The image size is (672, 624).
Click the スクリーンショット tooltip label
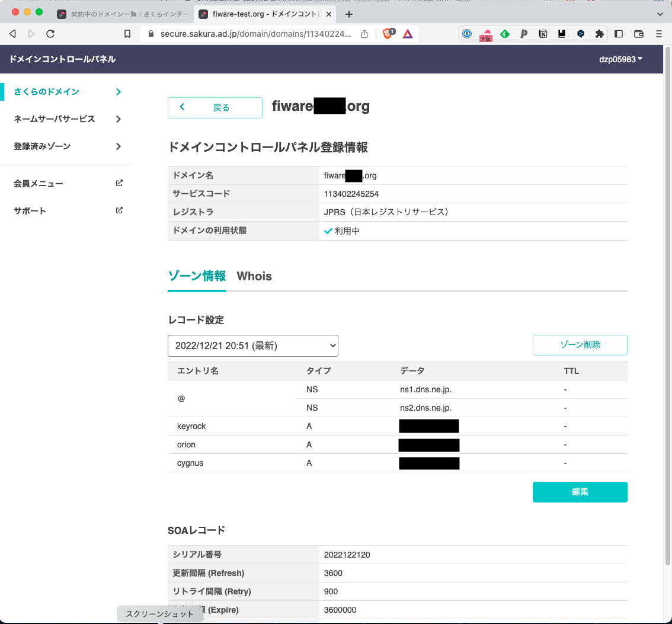(160, 614)
